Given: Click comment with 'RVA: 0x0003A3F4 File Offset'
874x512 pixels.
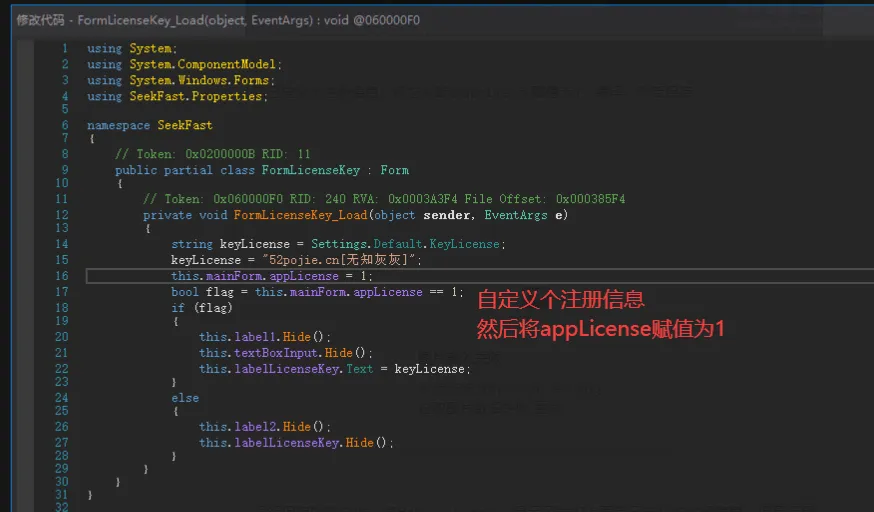Looking at the screenshot, I should (384, 199).
